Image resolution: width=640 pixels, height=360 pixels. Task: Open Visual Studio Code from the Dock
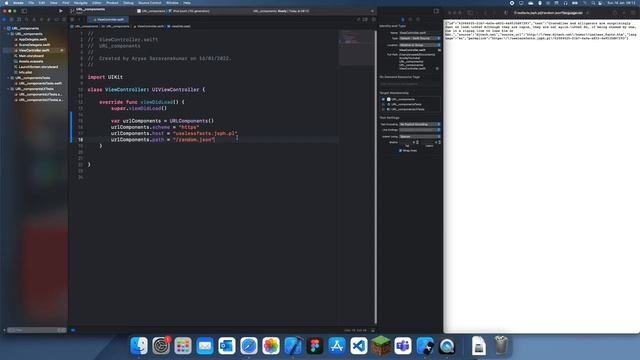point(359,346)
